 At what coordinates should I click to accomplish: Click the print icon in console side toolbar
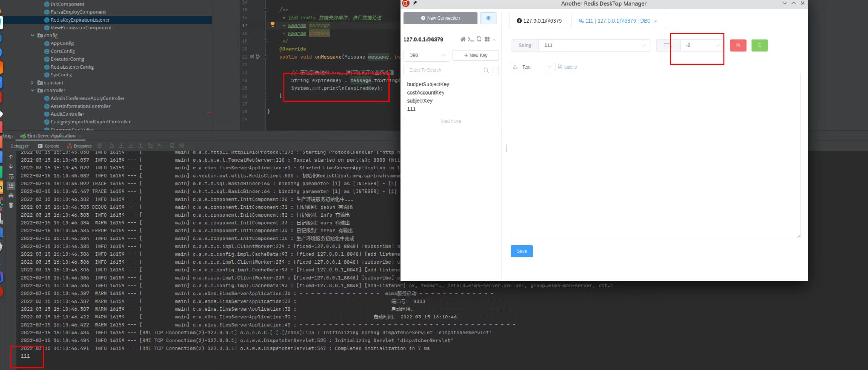tap(11, 195)
